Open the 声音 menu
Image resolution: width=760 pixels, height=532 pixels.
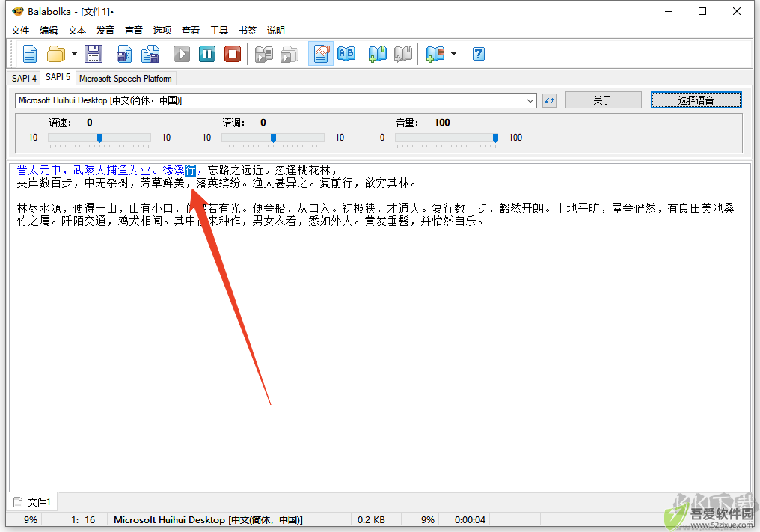pyautogui.click(x=134, y=30)
